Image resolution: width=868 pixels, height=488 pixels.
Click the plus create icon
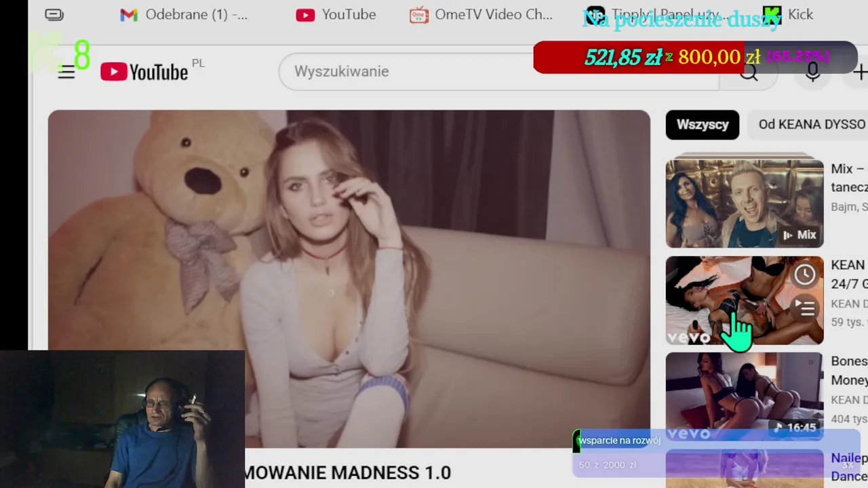[x=860, y=72]
